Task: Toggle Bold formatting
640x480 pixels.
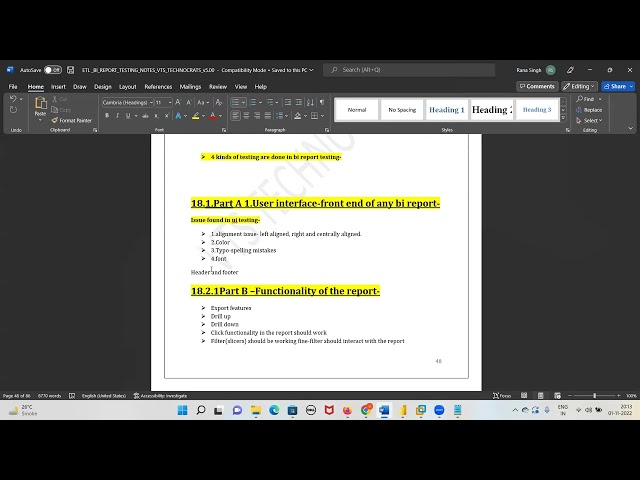Action: point(107,116)
